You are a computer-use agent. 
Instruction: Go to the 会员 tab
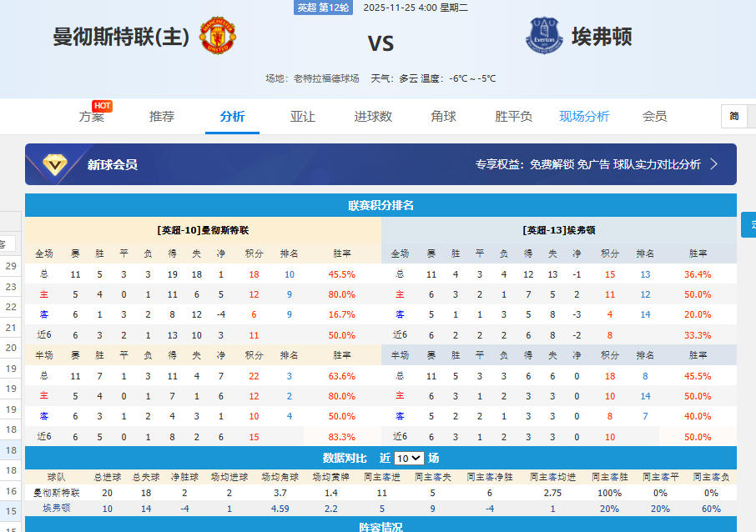click(x=655, y=117)
